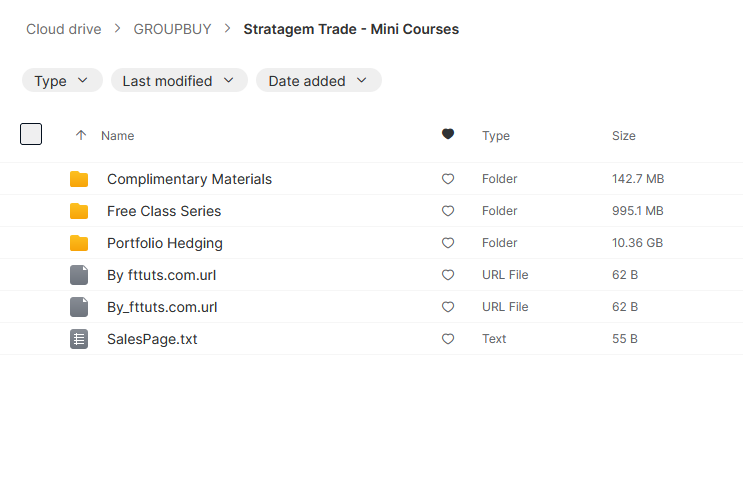This screenshot has height=489, width=743.
Task: Go to the Cloud drive breadcrumb
Action: tap(63, 29)
